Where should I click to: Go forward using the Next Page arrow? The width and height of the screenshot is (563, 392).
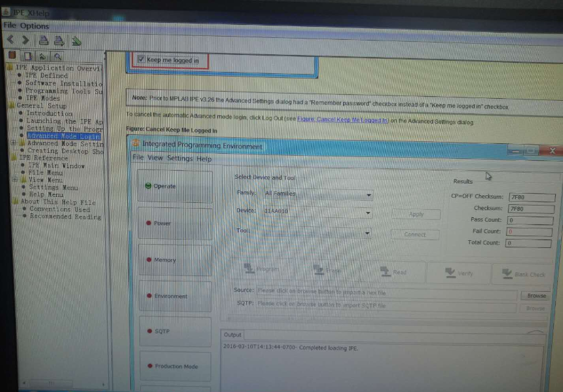(x=26, y=39)
